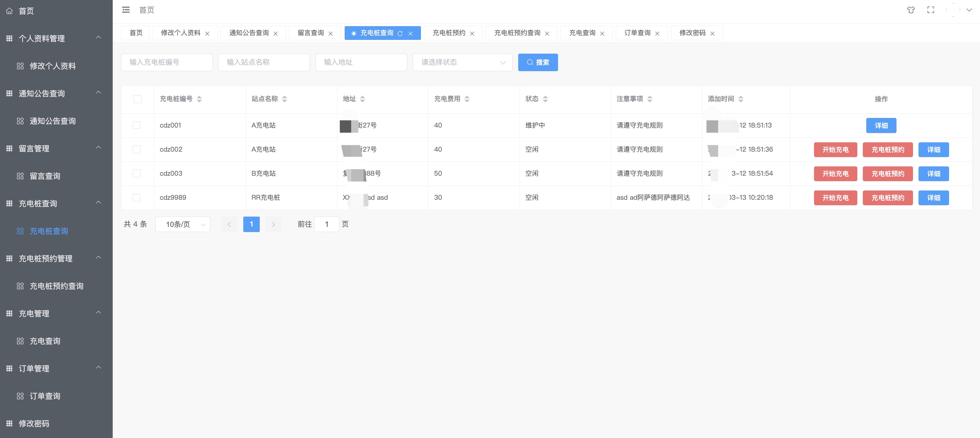Open the theme shirt icon
980x438 pixels.
(911, 10)
